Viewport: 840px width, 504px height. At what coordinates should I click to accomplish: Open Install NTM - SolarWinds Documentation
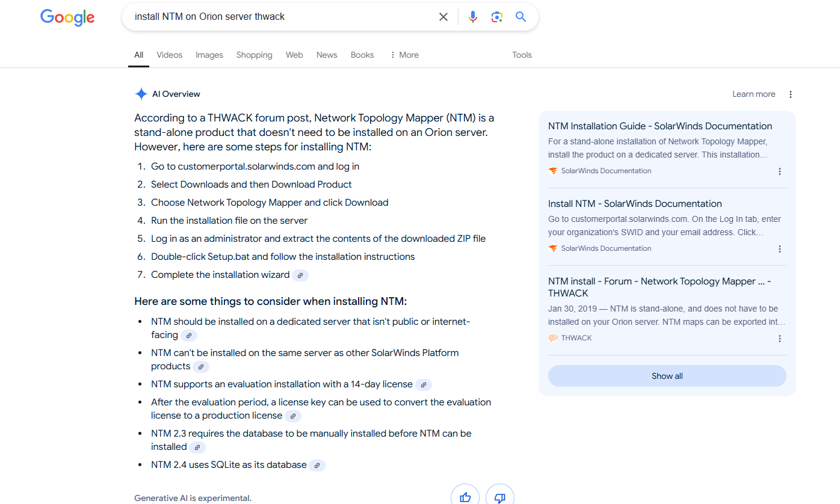click(x=635, y=204)
